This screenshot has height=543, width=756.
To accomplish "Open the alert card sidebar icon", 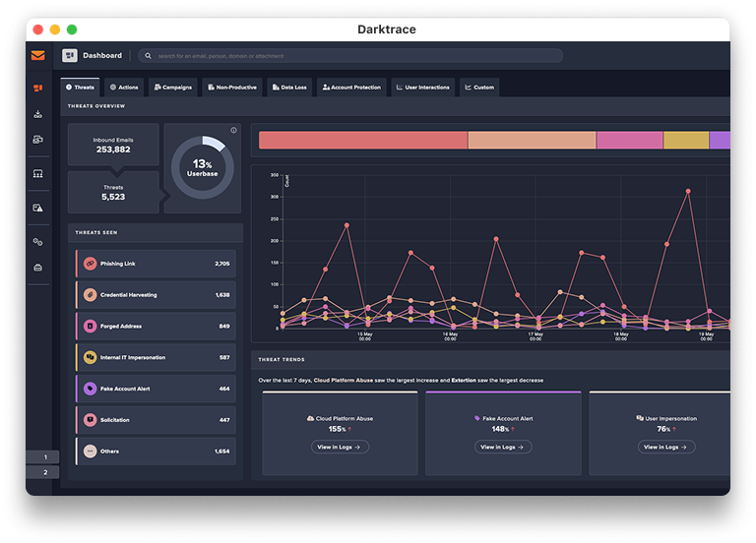I will pos(38,208).
